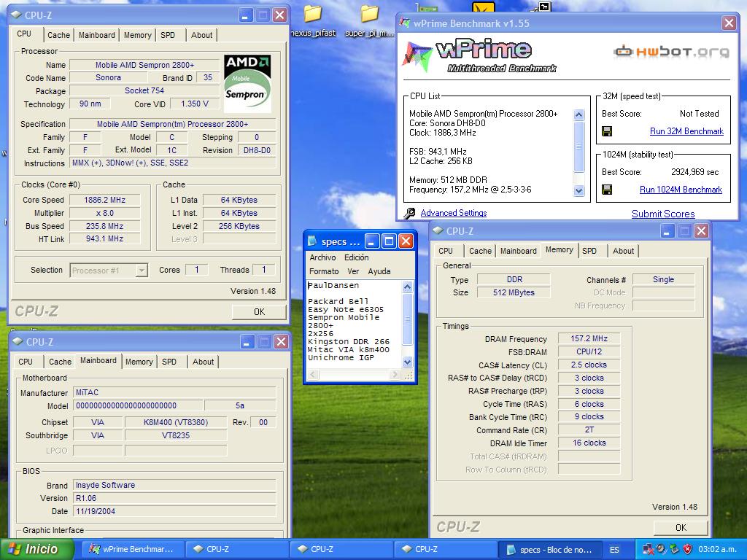Screen dimensions: 747x560
Task: Click the clock showing 03:02 a.m.
Action: coord(717,549)
